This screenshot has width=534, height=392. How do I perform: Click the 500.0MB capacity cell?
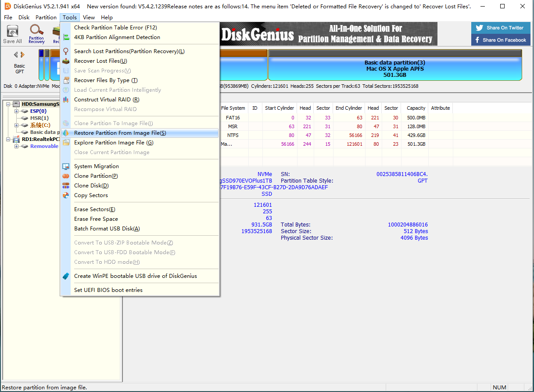[416, 118]
